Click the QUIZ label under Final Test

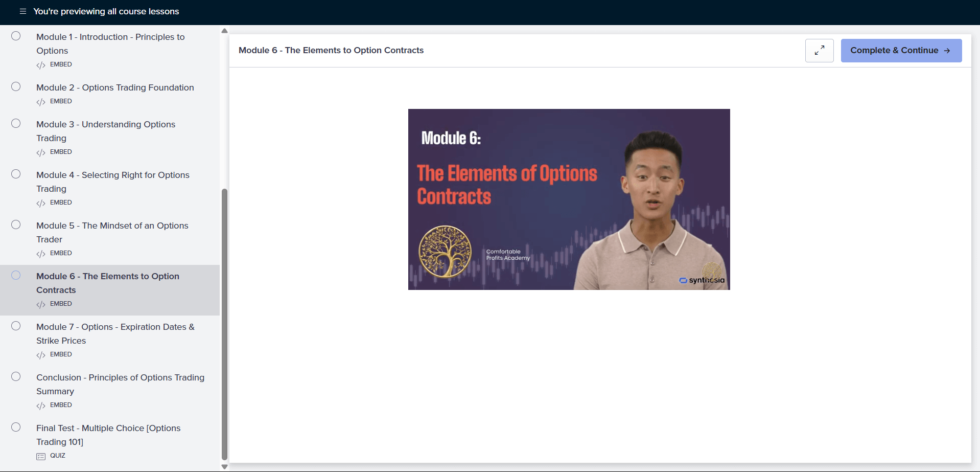point(58,456)
